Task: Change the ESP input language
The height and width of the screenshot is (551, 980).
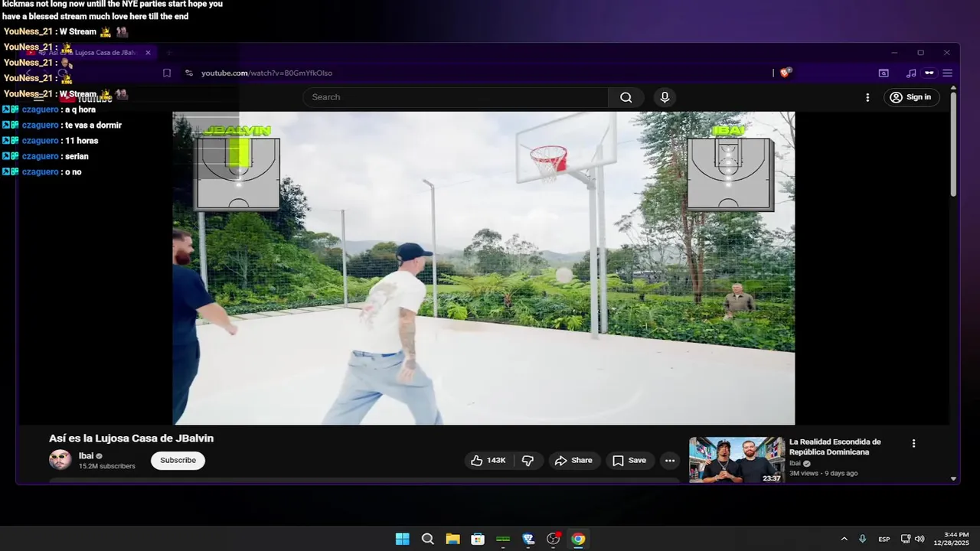Action: coord(884,539)
